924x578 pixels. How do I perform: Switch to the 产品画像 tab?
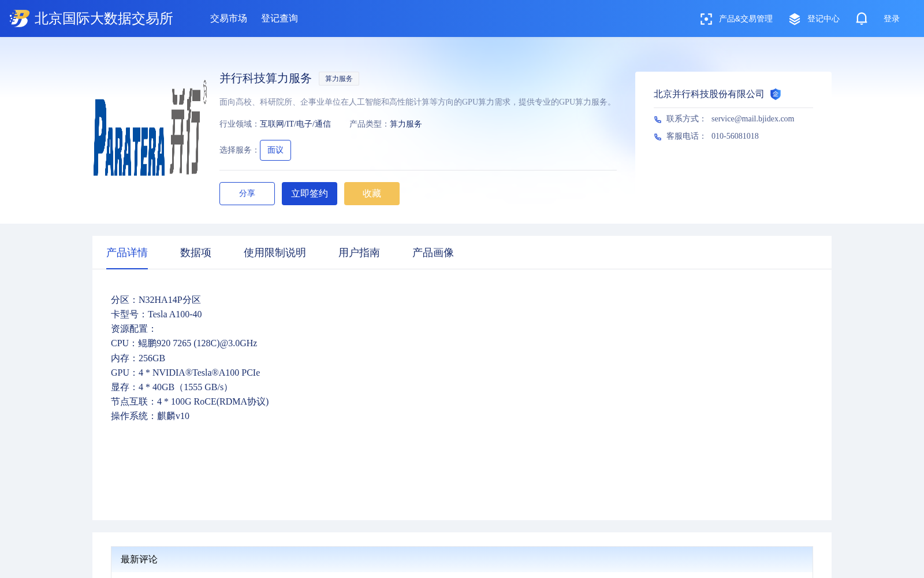[x=433, y=253]
